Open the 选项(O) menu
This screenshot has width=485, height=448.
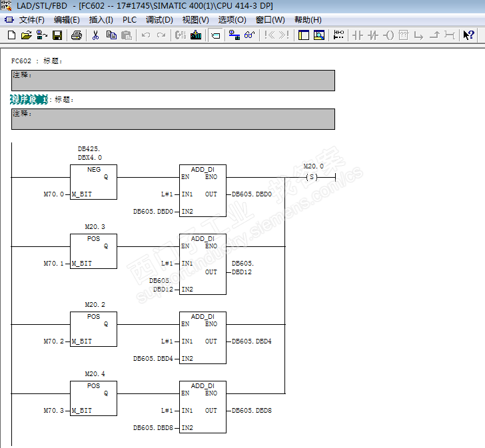233,20
